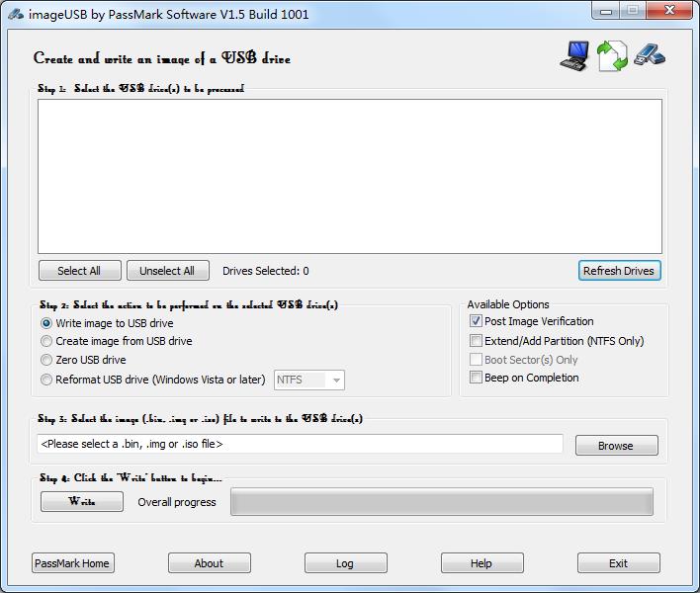The image size is (700, 593).
Task: Click the Overall progress bar
Action: pos(442,501)
